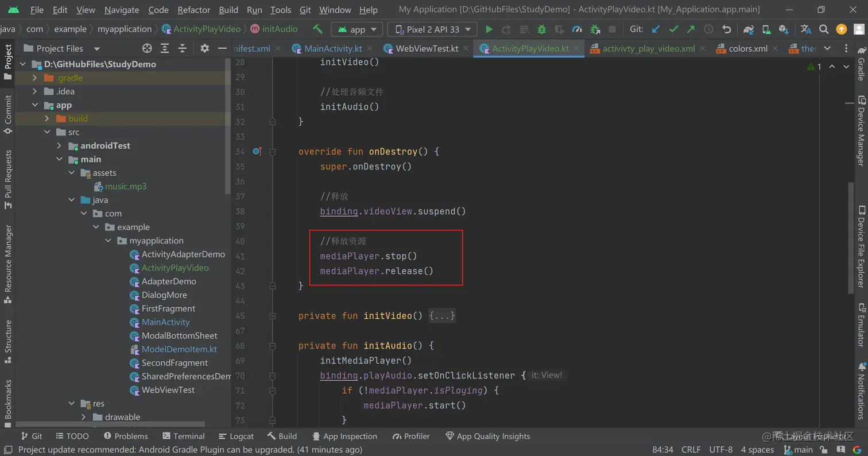This screenshot has height=456, width=868.
Task: Open the Logcat tool window
Action: [x=235, y=436]
